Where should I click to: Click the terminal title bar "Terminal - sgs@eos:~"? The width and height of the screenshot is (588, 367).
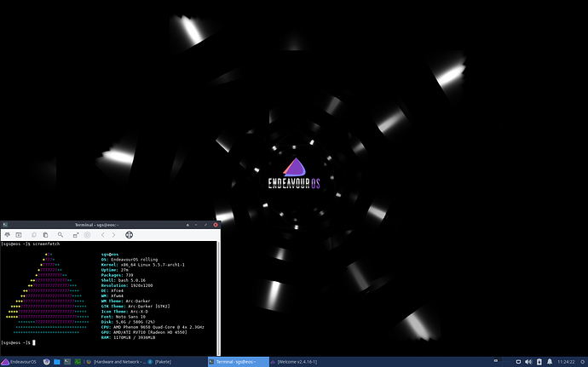[x=97, y=225]
